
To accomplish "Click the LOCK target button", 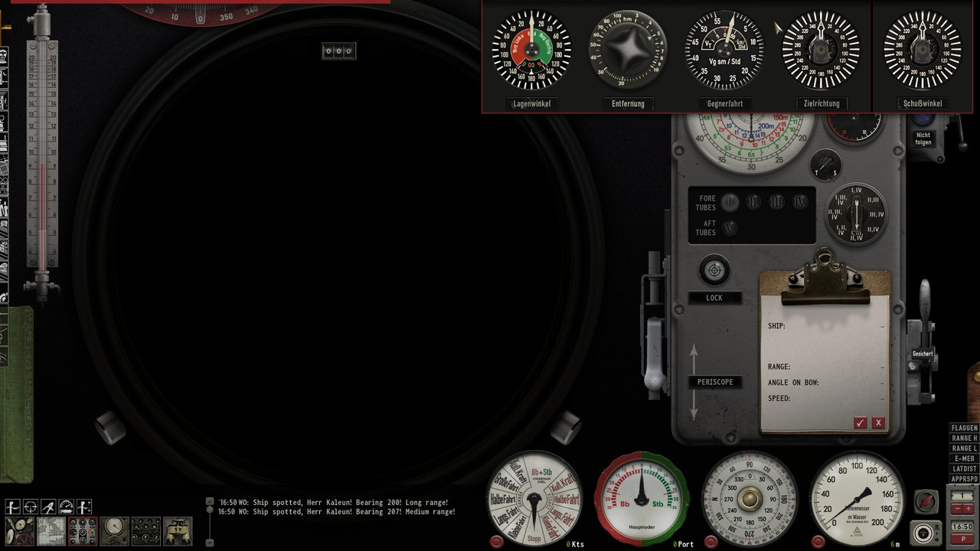I will click(714, 298).
